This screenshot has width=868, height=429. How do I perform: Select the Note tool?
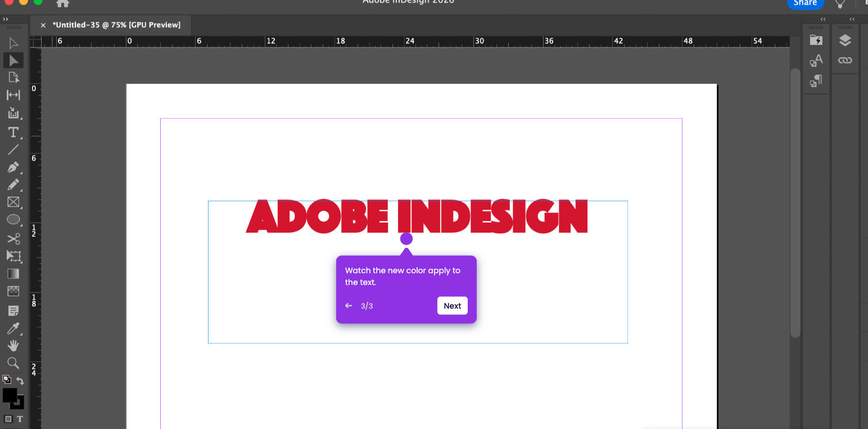coord(13,310)
